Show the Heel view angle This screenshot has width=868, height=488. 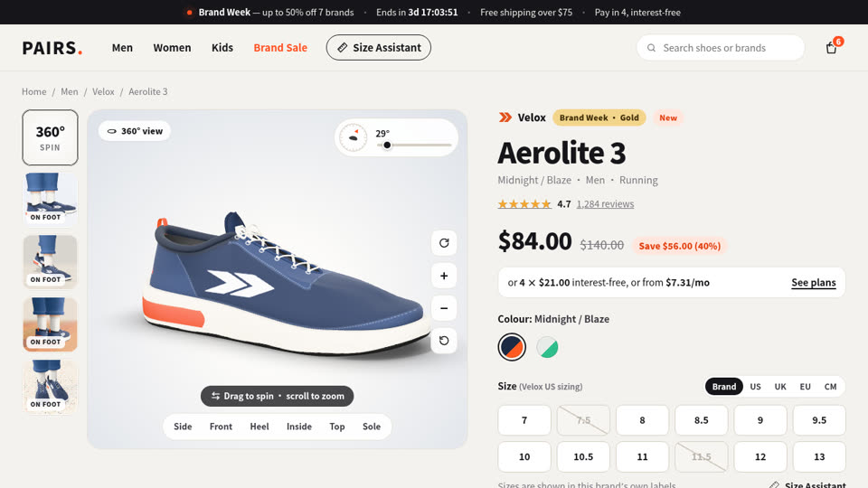point(259,427)
